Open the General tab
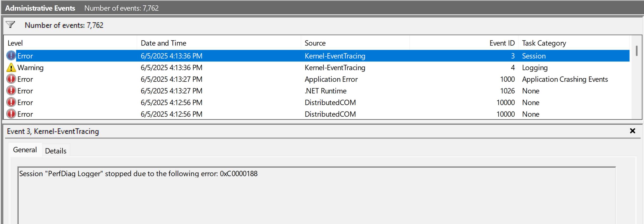Screen dimensions: 644x224 pos(25,150)
